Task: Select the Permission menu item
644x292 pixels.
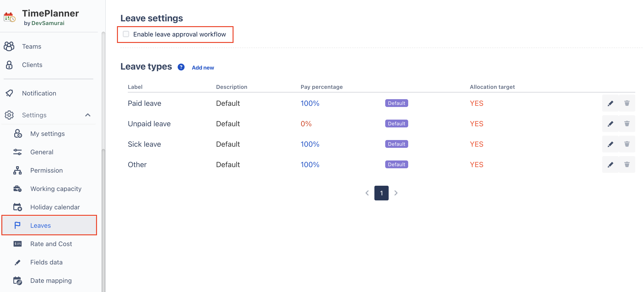Action: pyautogui.click(x=46, y=170)
